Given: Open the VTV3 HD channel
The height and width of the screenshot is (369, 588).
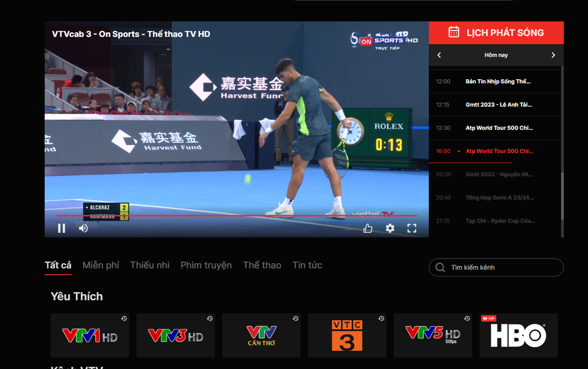Looking at the screenshot, I should point(175,336).
